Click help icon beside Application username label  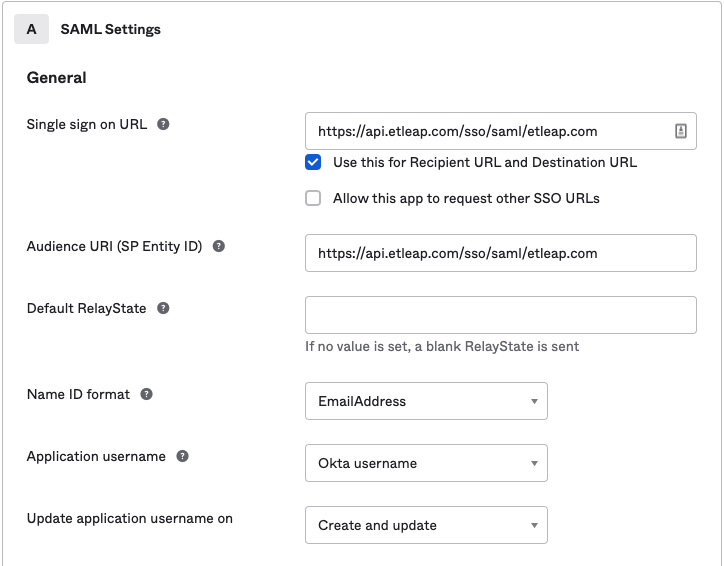click(182, 456)
